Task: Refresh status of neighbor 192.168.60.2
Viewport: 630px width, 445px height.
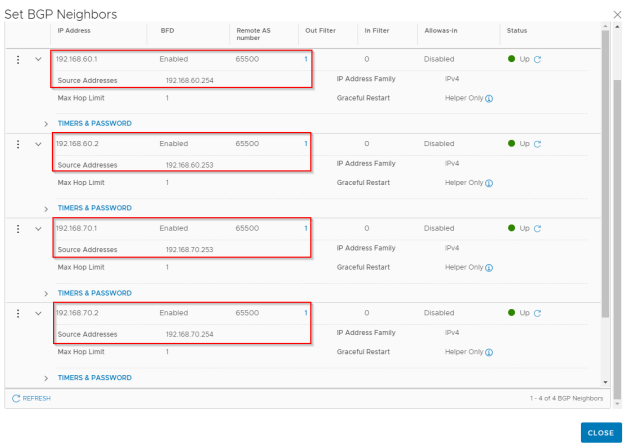Action: [x=537, y=144]
